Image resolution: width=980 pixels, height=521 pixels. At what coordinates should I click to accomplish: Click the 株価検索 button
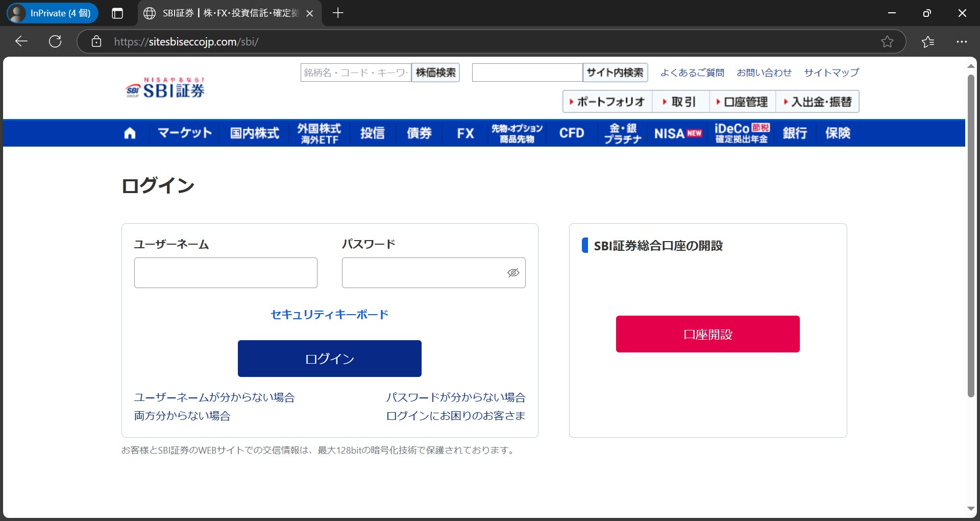pos(435,73)
